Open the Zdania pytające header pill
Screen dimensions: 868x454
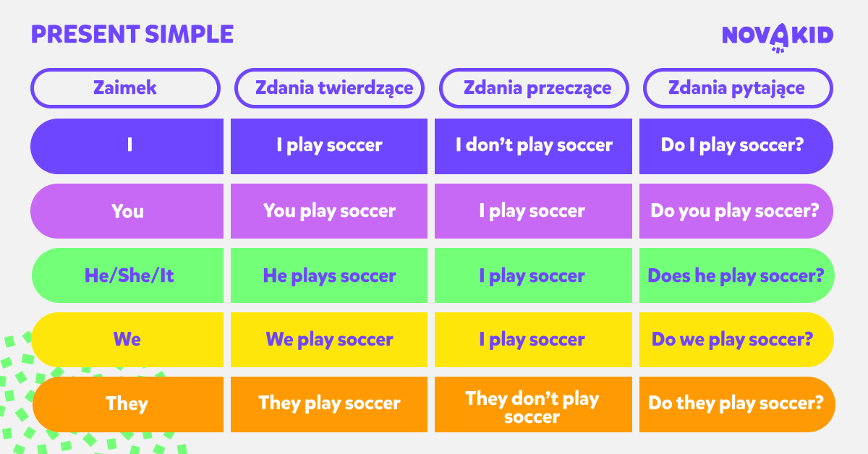pos(738,88)
